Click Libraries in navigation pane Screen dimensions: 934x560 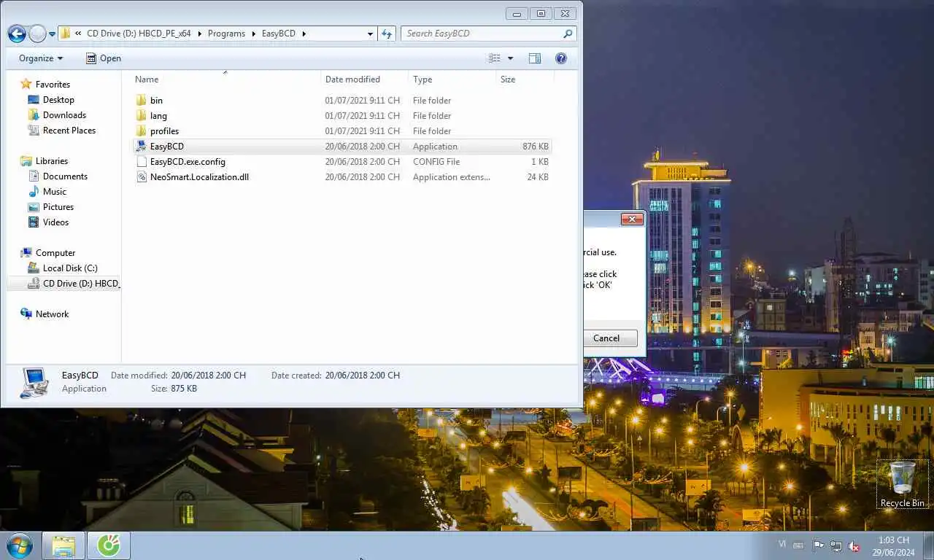point(51,161)
